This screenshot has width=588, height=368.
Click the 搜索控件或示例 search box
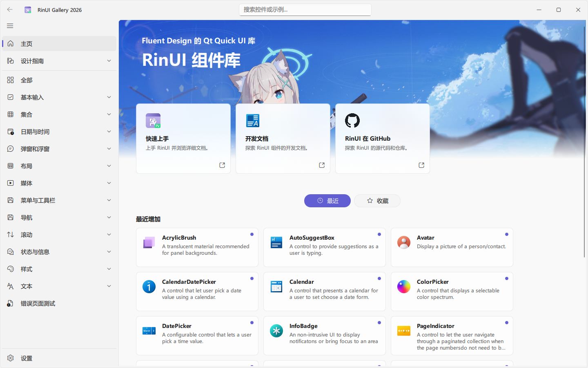point(305,10)
